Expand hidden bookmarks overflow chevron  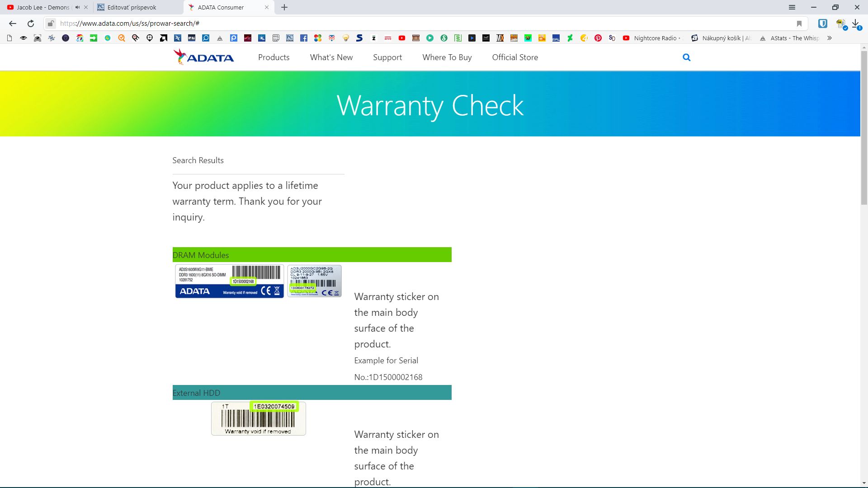click(x=829, y=38)
